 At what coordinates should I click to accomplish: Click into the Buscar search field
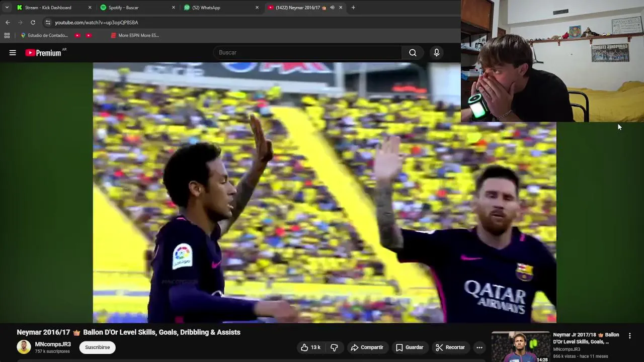308,52
